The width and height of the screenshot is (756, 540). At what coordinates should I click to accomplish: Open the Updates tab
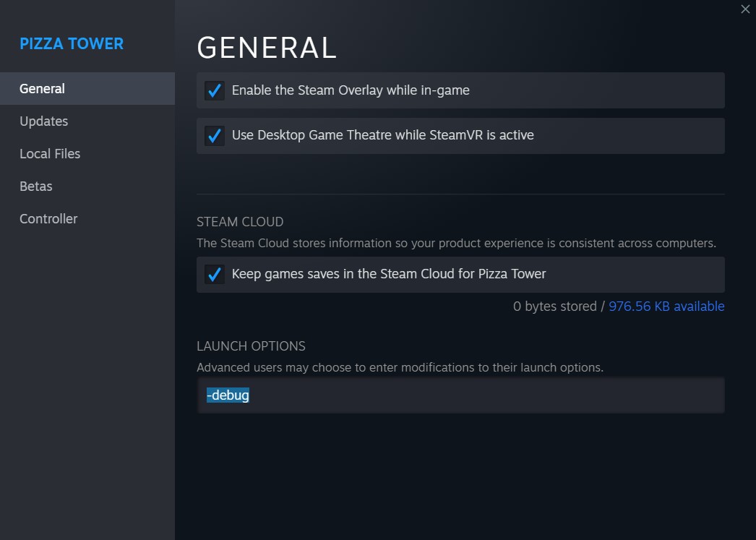click(x=43, y=121)
